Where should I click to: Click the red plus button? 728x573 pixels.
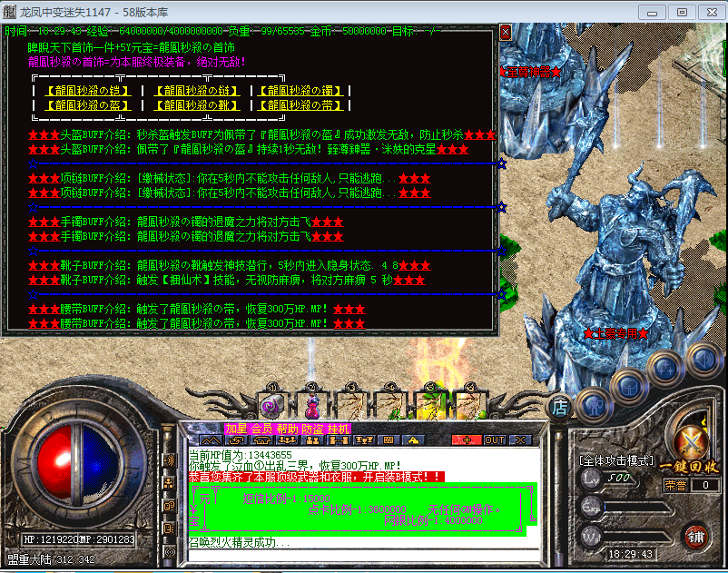point(467,440)
